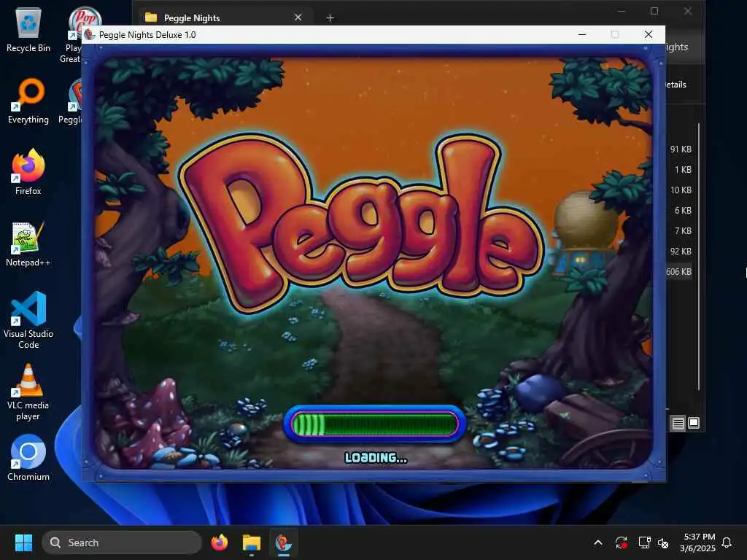Viewport: 747px width, 560px height.
Task: Launch Chromium from the desktop
Action: point(28,458)
